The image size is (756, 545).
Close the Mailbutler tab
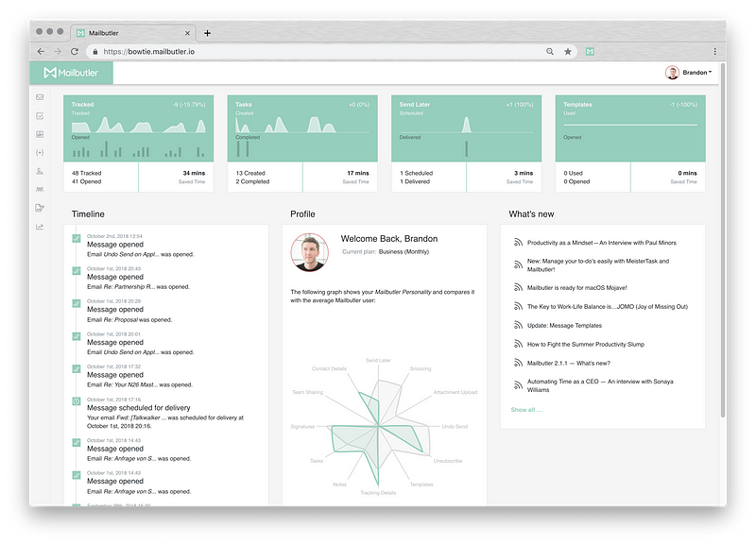[x=187, y=33]
